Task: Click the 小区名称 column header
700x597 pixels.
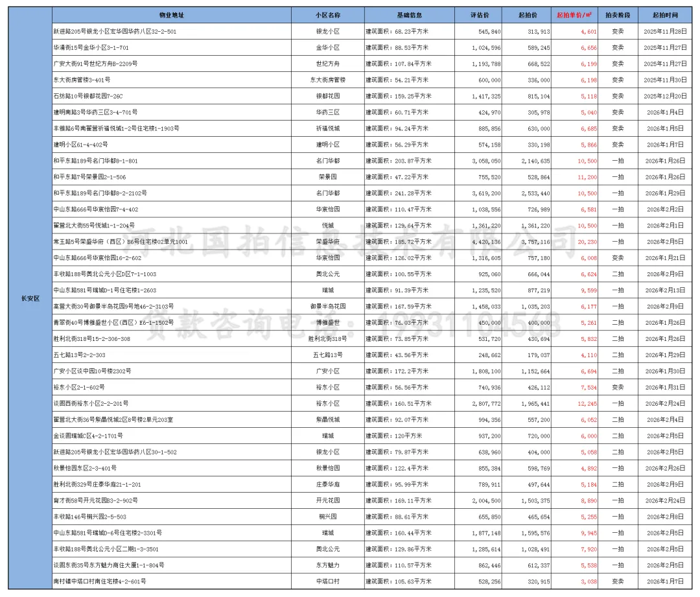Action: [328, 15]
